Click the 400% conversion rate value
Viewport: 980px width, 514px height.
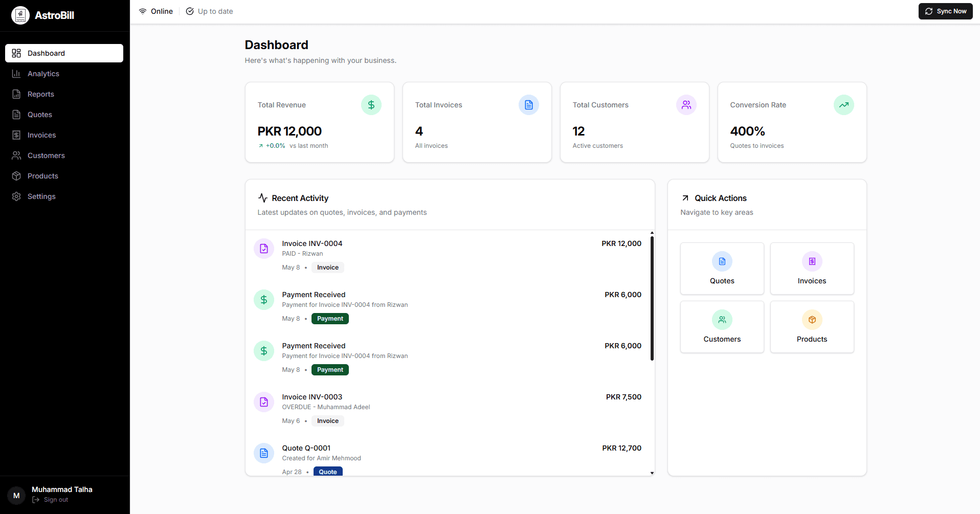click(x=747, y=131)
